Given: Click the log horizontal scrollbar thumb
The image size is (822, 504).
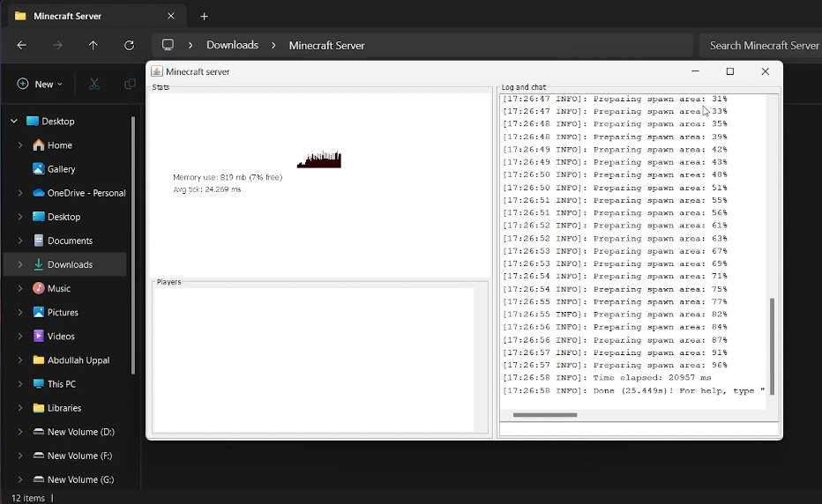Looking at the screenshot, I should click(x=545, y=415).
